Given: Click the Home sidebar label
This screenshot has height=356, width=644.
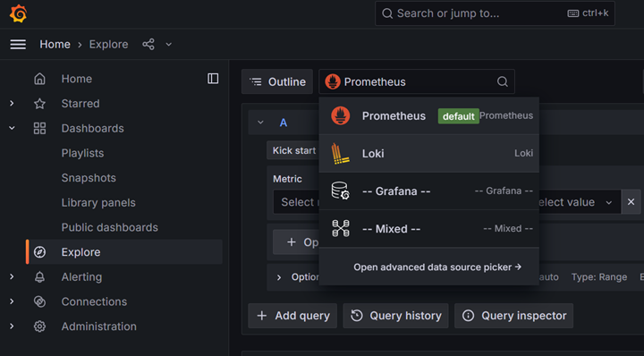Looking at the screenshot, I should [x=77, y=79].
